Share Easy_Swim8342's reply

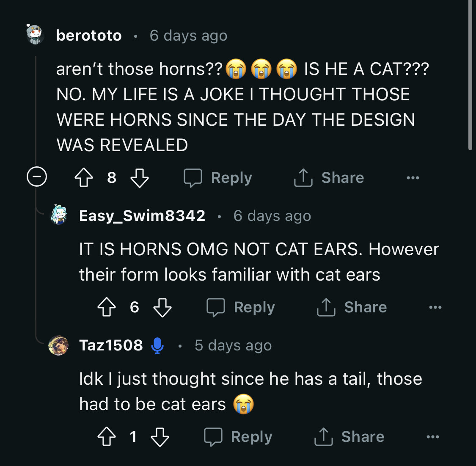pos(352,307)
